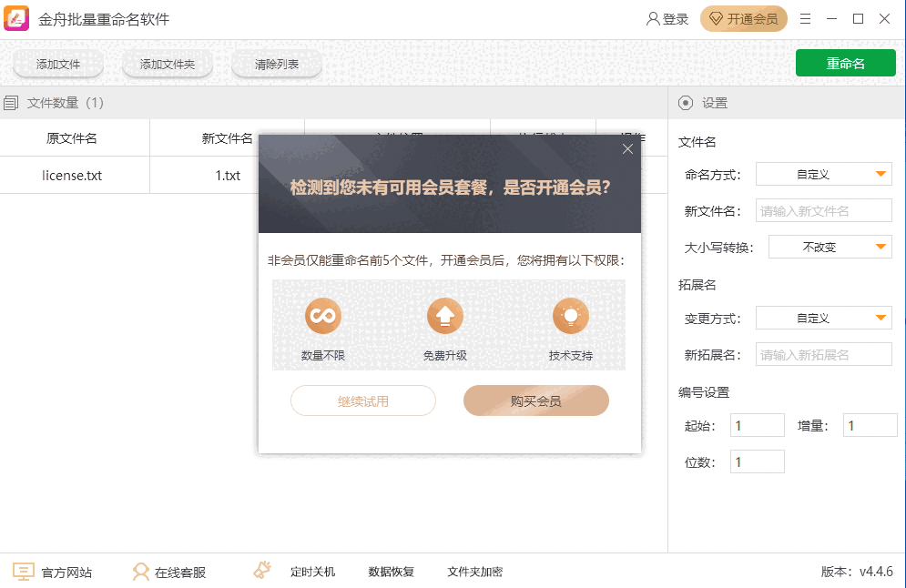Click the 官方网站 monitor icon
This screenshot has height=588, width=906.
click(24, 572)
